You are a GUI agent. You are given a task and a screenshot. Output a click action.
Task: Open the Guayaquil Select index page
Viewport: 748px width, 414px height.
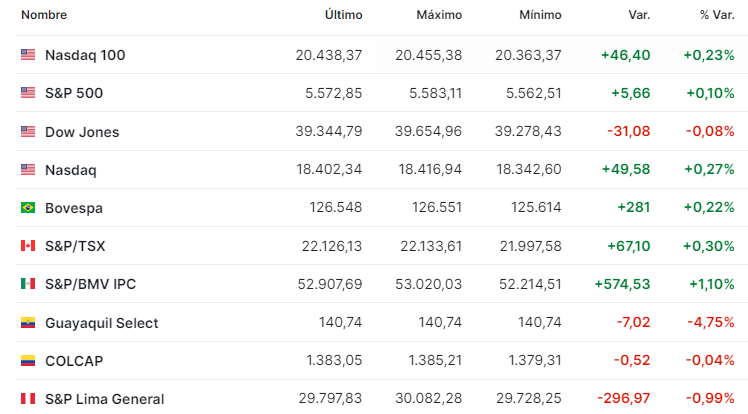[x=102, y=323]
